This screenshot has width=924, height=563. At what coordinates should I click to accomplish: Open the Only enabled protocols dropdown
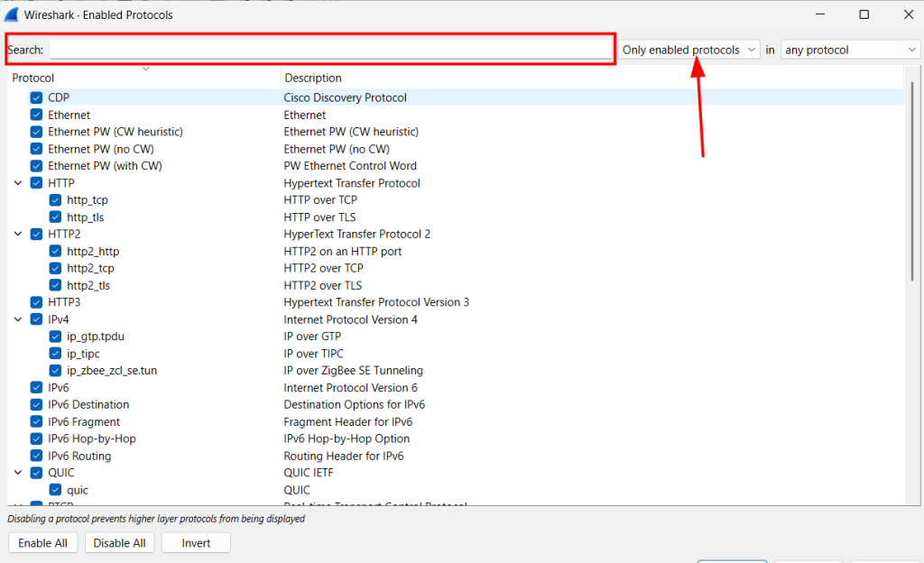click(688, 50)
